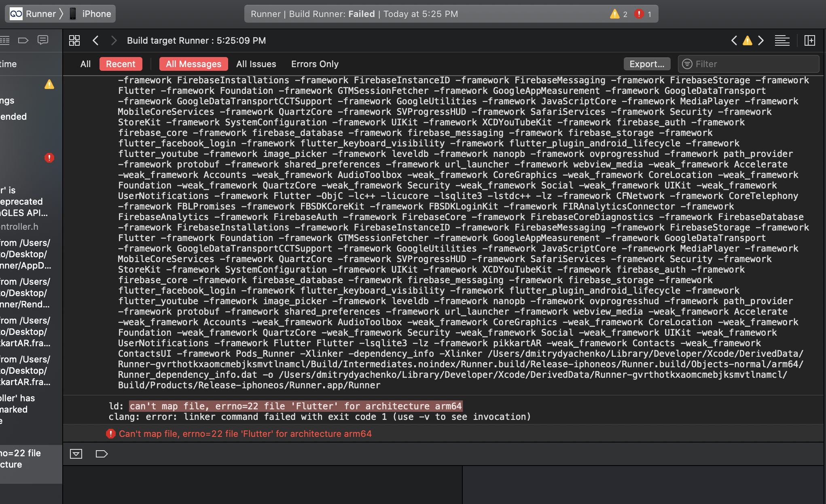Viewport: 826px width, 504px height.
Task: Jump to next issue arrow
Action: 761,40
